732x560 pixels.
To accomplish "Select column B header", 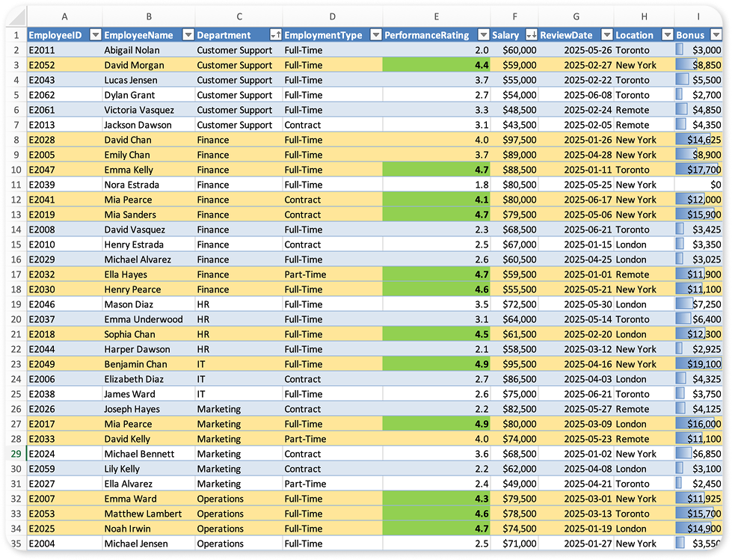I will 149,16.
